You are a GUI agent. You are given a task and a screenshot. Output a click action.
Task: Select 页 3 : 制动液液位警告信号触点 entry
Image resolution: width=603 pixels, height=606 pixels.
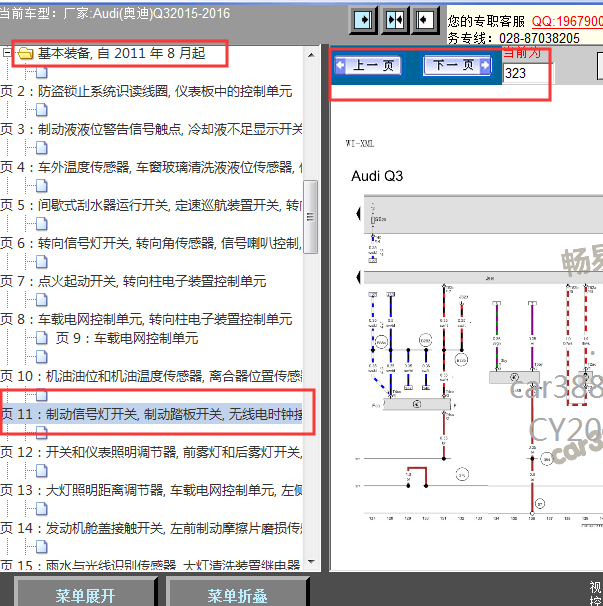pyautogui.click(x=151, y=129)
